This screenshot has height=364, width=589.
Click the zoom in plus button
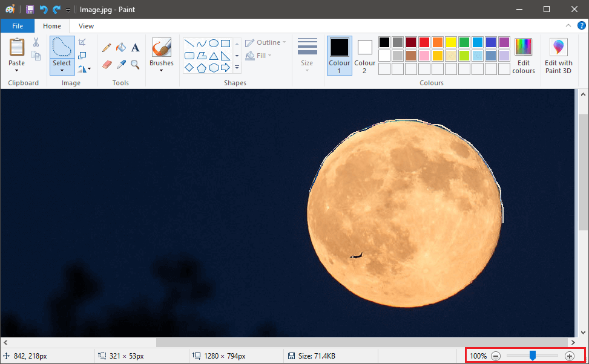point(570,356)
